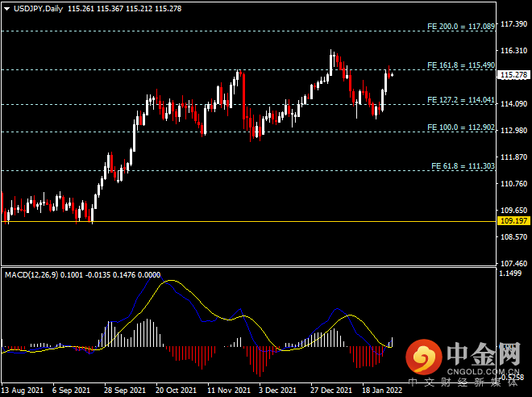Open the chart dropdown triangle beside USDJPY
The width and height of the screenshot is (532, 397).
pyautogui.click(x=6, y=9)
